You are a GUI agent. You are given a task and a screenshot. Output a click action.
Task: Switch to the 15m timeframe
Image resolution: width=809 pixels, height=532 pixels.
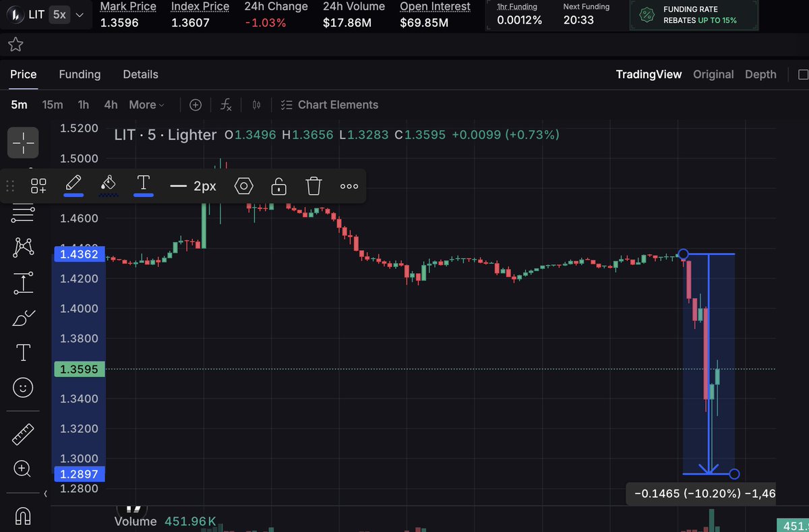(53, 105)
